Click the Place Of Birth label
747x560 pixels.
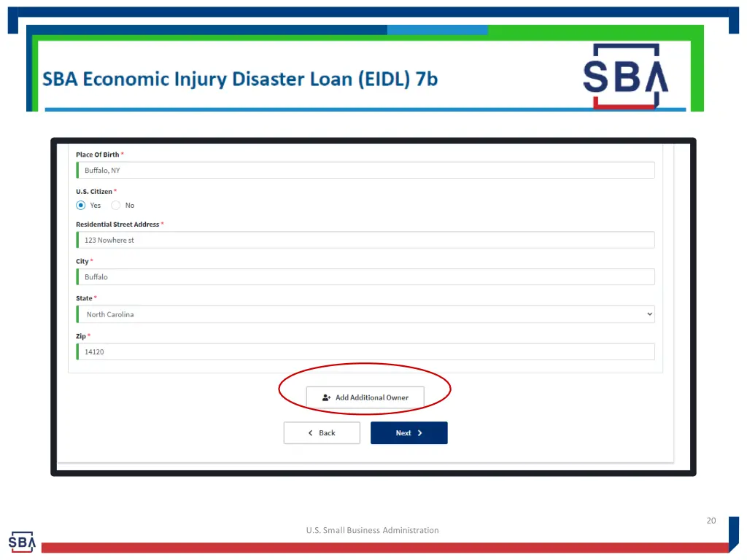click(97, 155)
